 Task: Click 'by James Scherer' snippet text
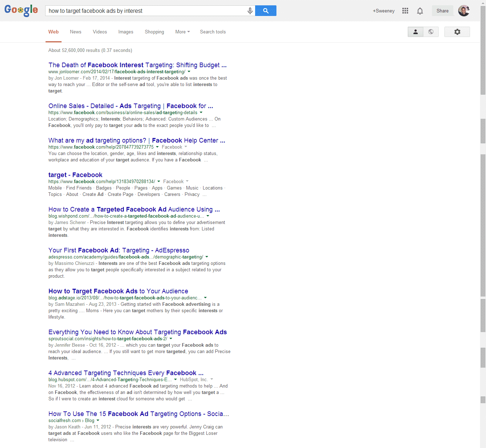click(67, 223)
